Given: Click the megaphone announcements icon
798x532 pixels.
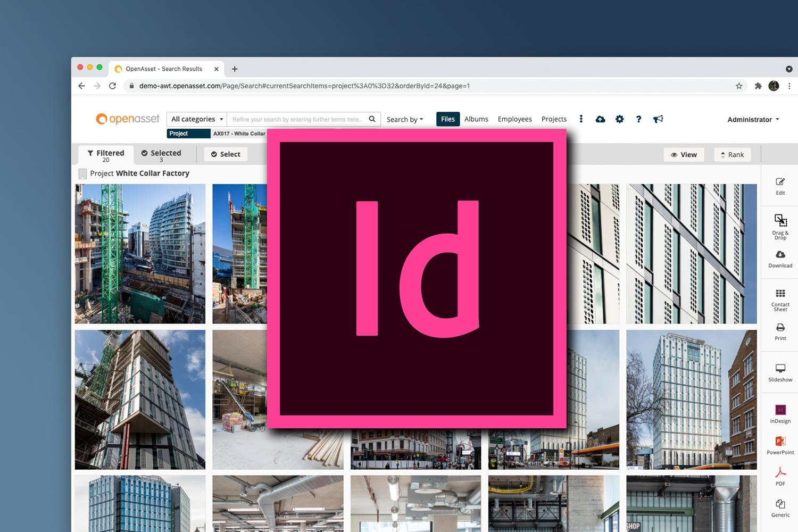Looking at the screenshot, I should [658, 119].
